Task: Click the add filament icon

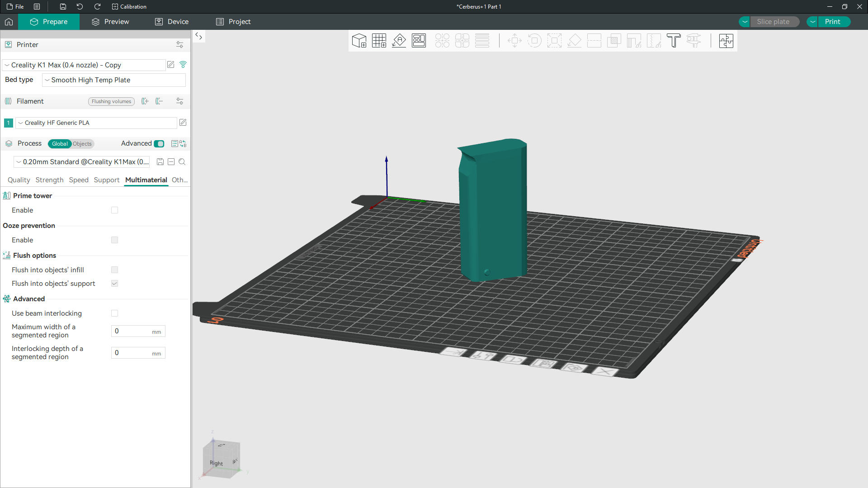Action: click(x=145, y=101)
